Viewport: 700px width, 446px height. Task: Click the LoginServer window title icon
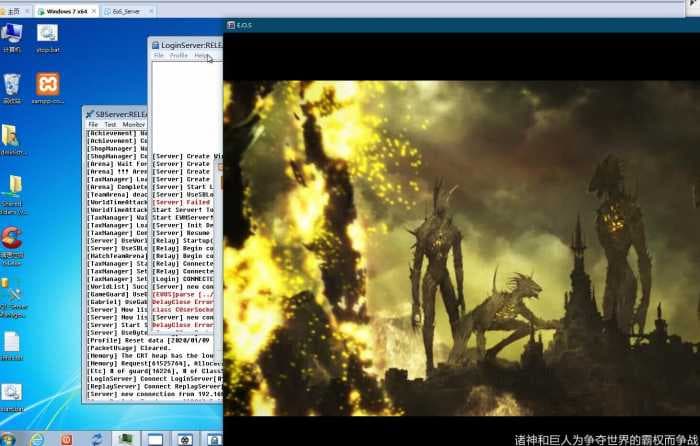click(155, 45)
